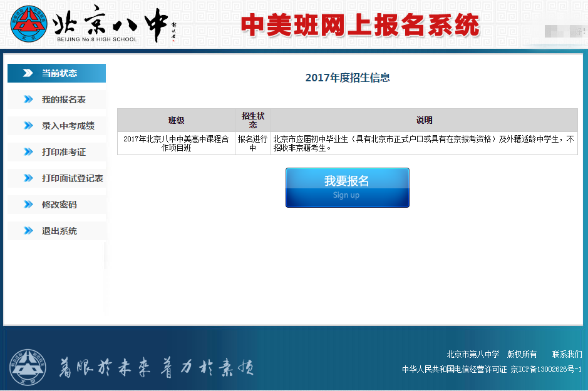588x391 pixels.
Task: Click the arrow icon beside 当前状态
Action: (28, 73)
